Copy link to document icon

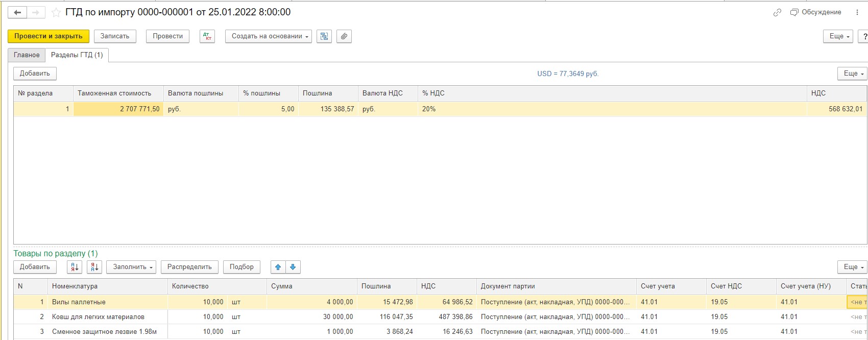777,12
